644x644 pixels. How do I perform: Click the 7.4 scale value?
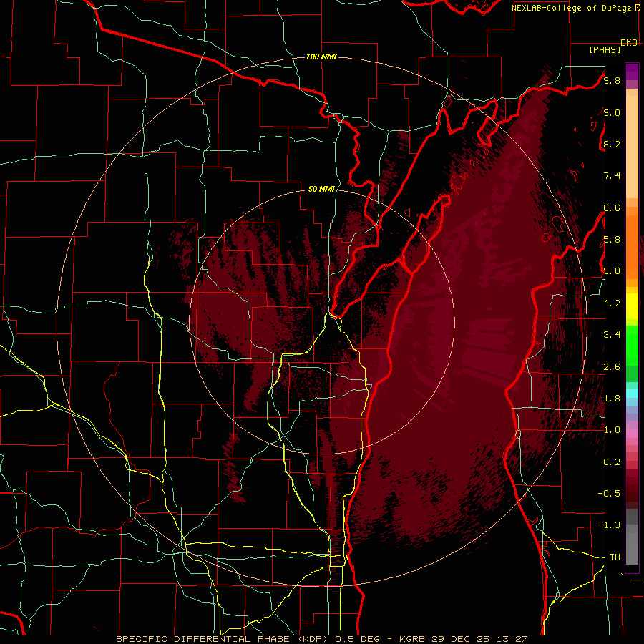coord(612,176)
